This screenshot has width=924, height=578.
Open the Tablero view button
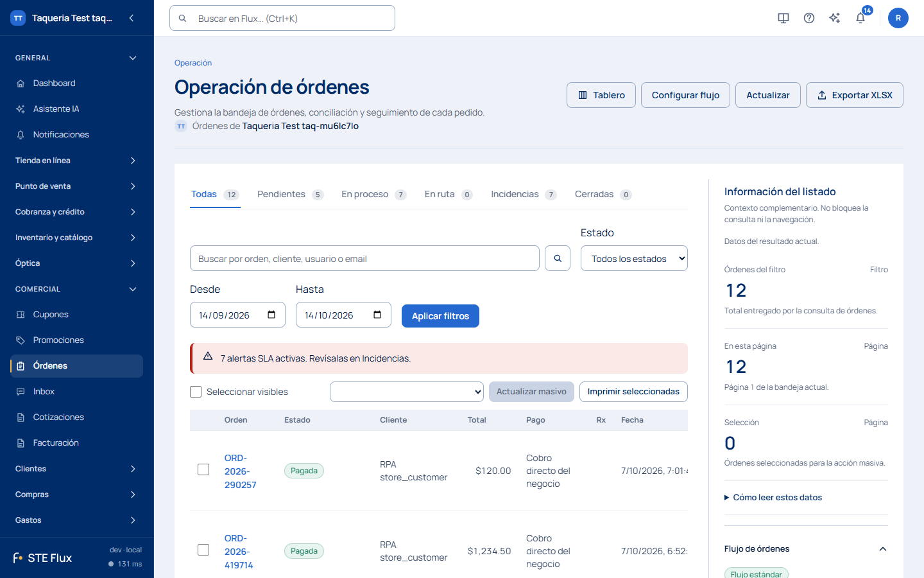point(601,95)
